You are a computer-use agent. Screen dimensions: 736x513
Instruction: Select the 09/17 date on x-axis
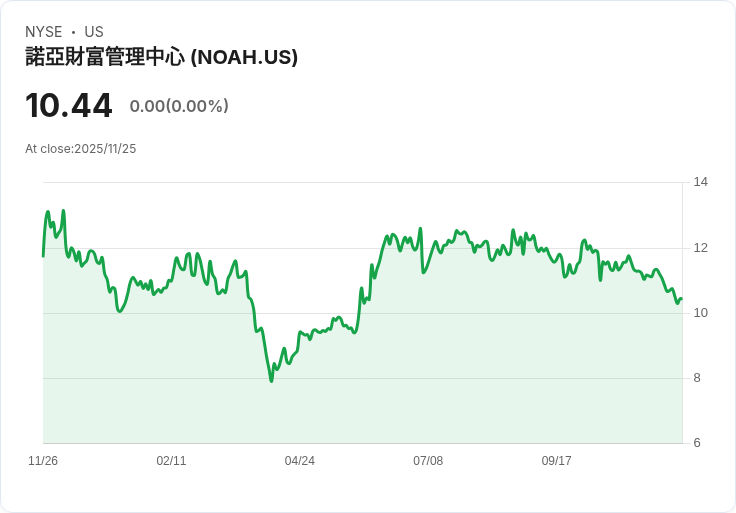coord(556,461)
